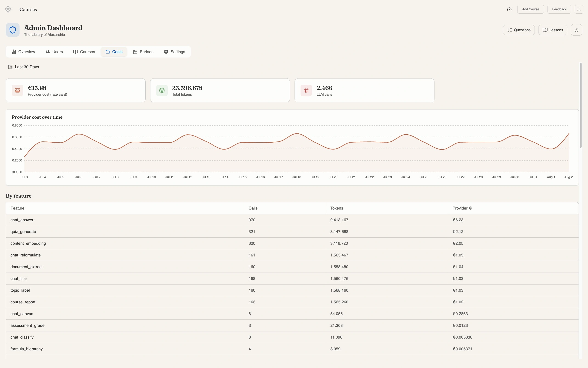Click the refresh icon beside Lessons
Screen dimensions: 588x368
point(576,30)
